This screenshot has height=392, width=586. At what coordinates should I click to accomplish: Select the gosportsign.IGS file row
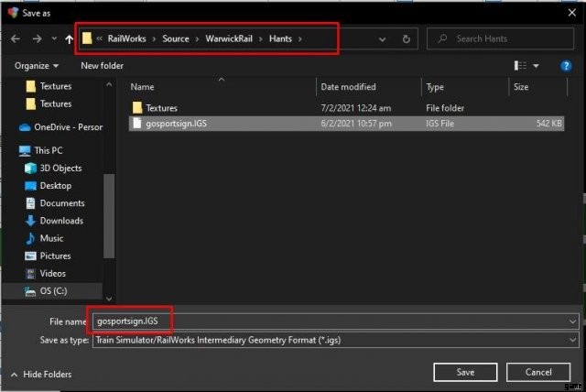(x=346, y=124)
